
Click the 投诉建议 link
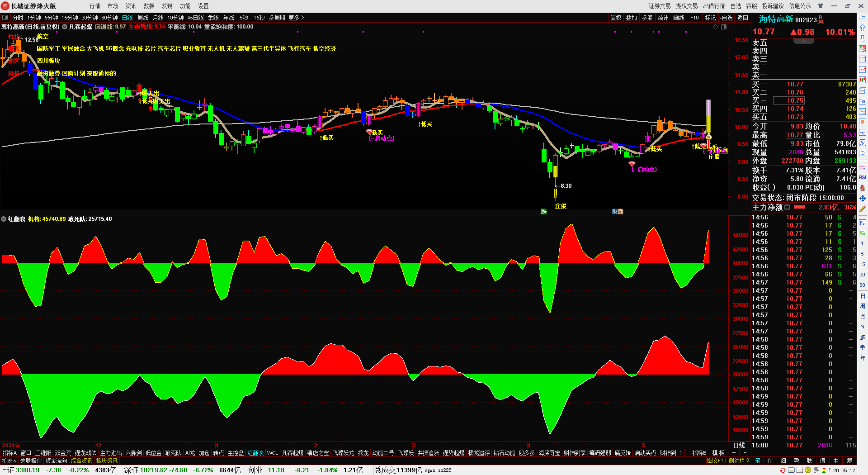coord(773,6)
